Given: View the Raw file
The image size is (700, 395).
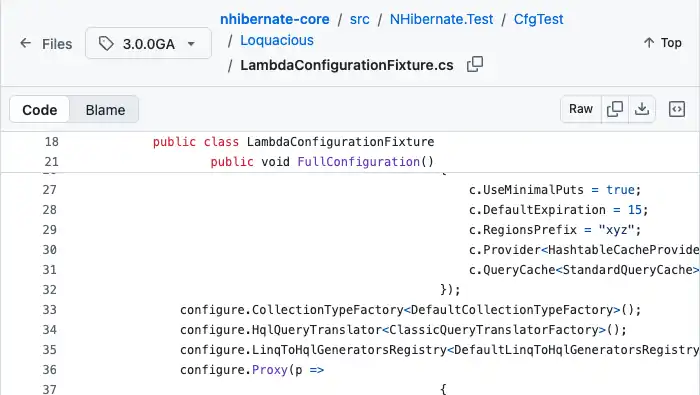Looking at the screenshot, I should pos(581,109).
